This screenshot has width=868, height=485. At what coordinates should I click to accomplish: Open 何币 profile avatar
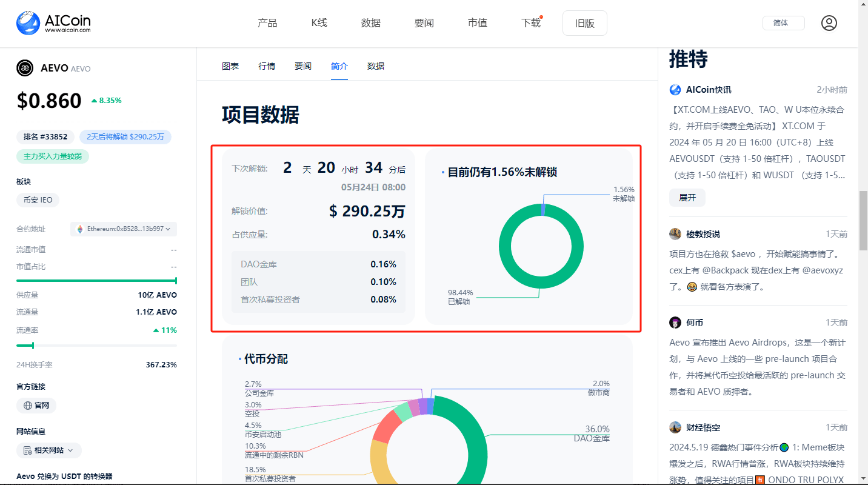click(x=675, y=323)
